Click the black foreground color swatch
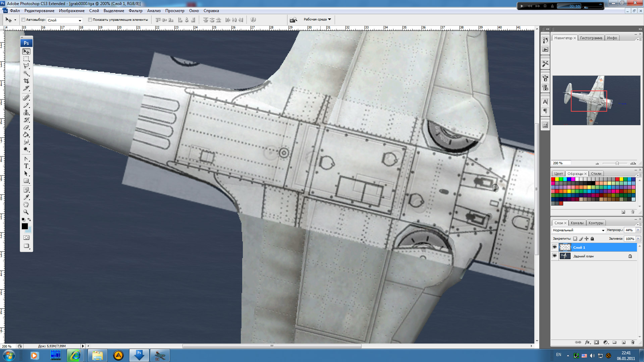Image resolution: width=644 pixels, height=362 pixels. point(24,226)
